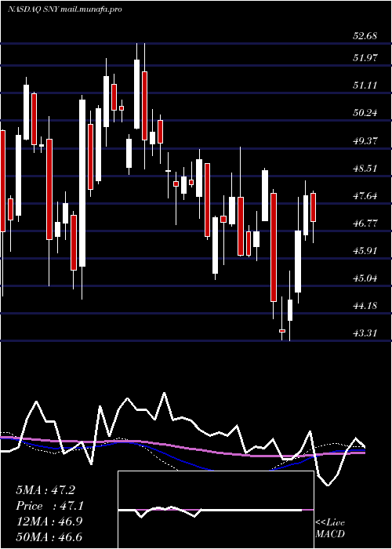Click the 52.68 price axis label

click(x=365, y=36)
